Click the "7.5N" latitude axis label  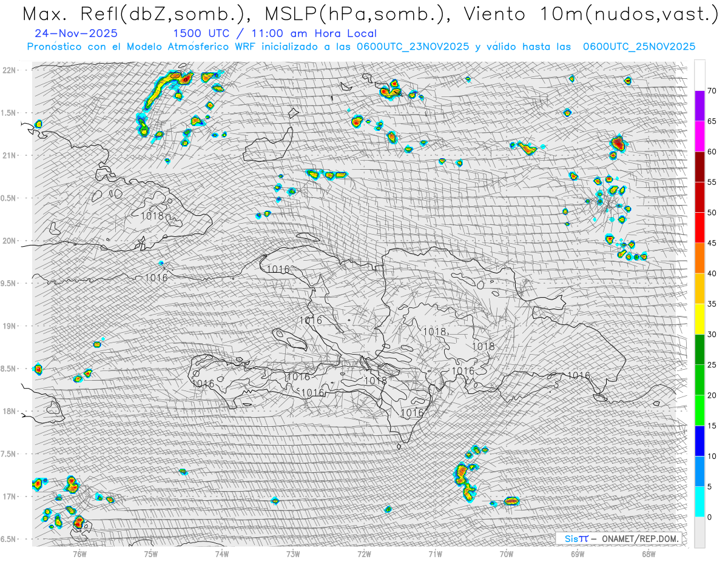[x=9, y=454]
